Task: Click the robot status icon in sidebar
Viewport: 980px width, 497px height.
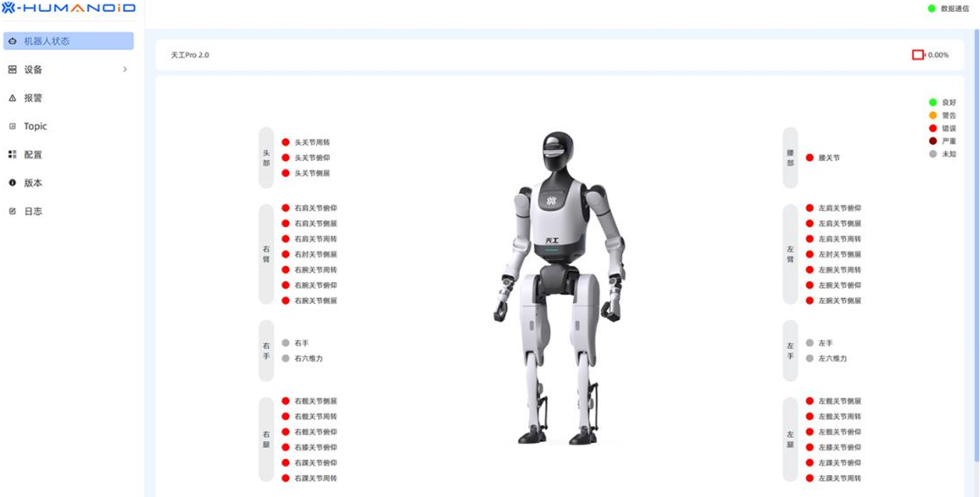Action: (x=12, y=41)
